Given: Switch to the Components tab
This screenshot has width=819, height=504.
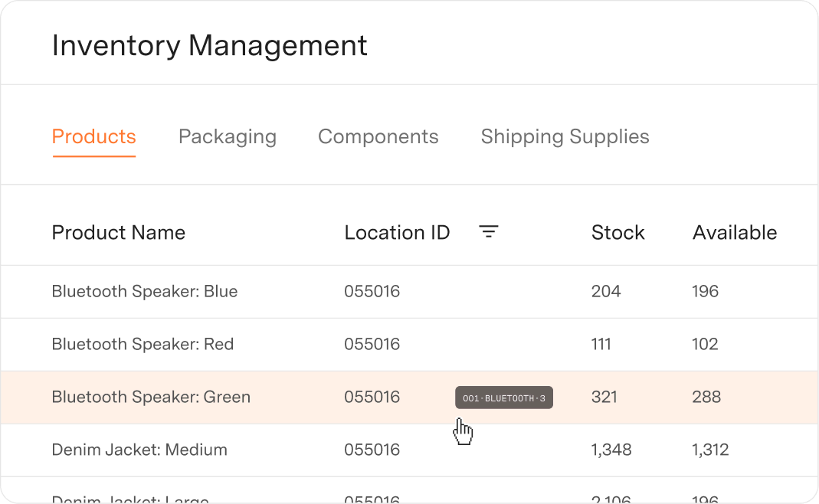Looking at the screenshot, I should [378, 136].
